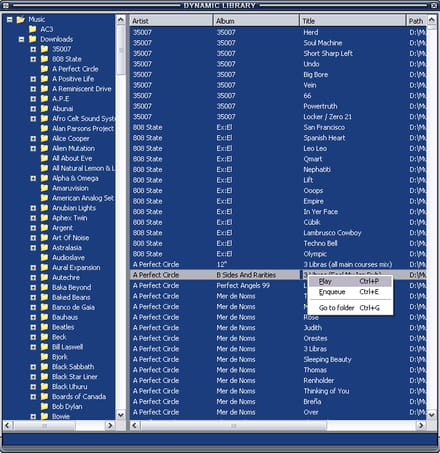
Task: Expand the Black Sabbath folder node
Action: 33,367
